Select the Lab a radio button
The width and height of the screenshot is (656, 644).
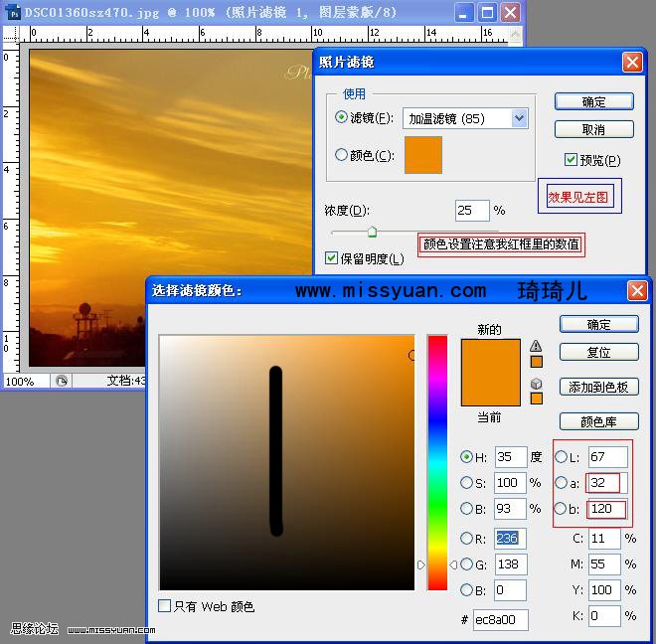pos(561,482)
